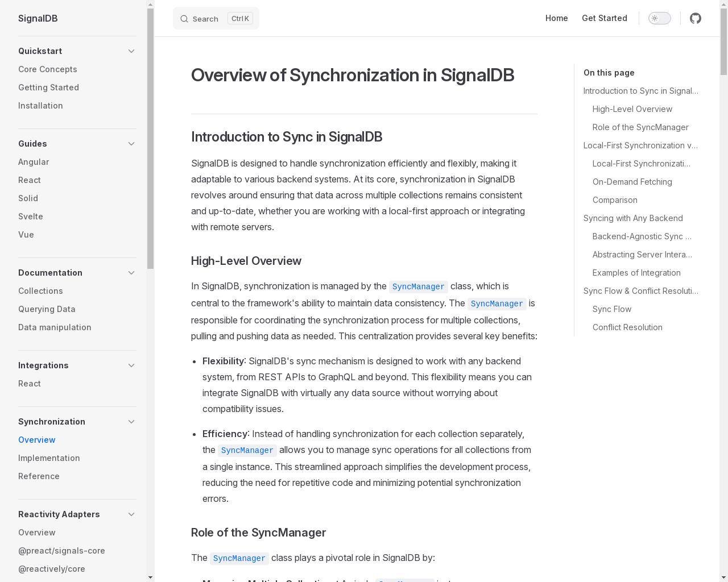Open the Angular guide

pos(34,162)
